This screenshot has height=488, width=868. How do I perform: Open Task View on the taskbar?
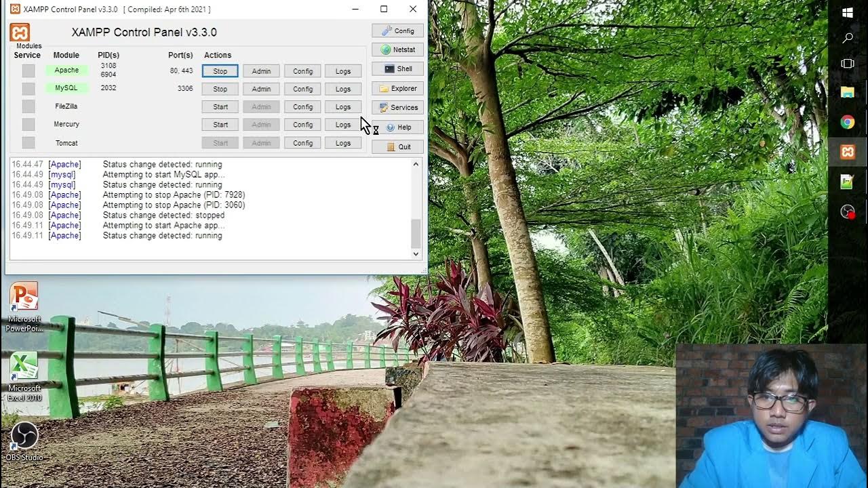pos(848,64)
